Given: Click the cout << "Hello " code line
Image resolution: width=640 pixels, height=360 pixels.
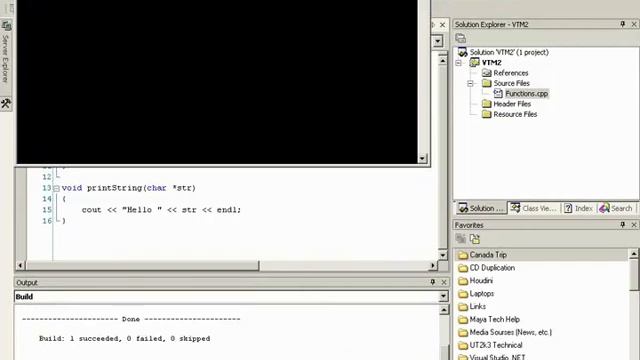Looking at the screenshot, I should [161, 210].
